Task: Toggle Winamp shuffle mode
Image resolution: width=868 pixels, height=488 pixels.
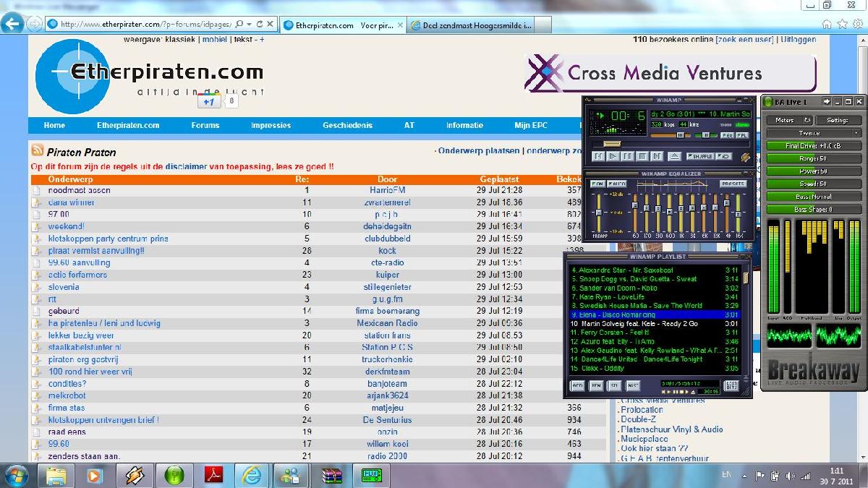Action: pos(700,156)
